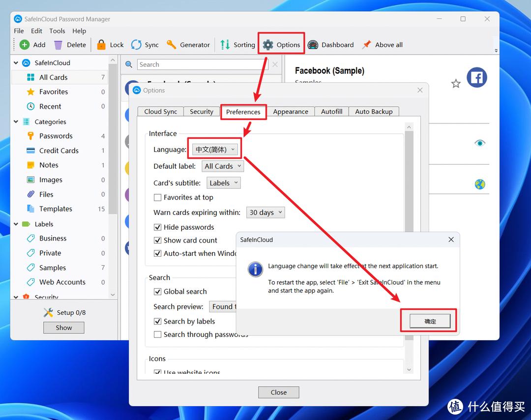Confirm the dialog with 确定 button
Image resolution: width=531 pixels, height=420 pixels.
[430, 321]
